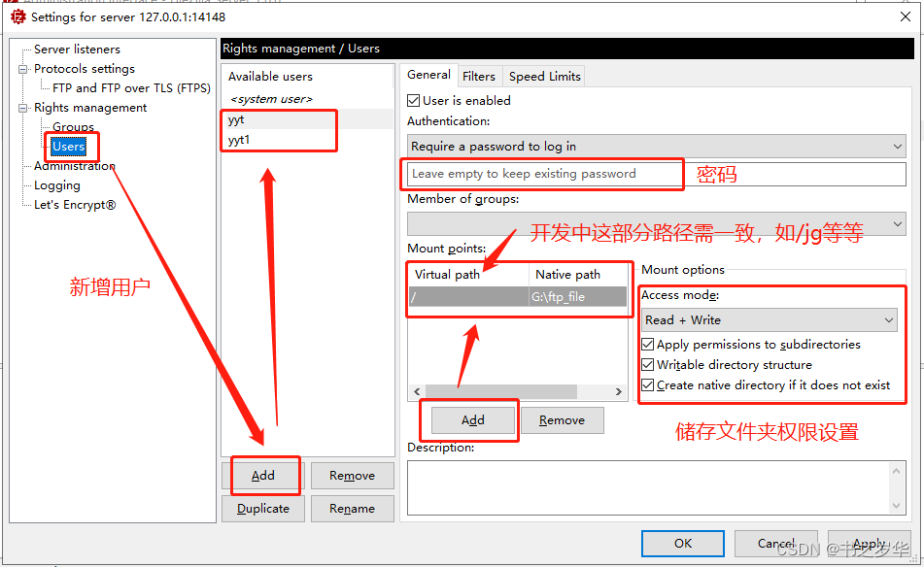Select Let's Encrypt® in the tree
The width and height of the screenshot is (924, 567).
(x=75, y=205)
